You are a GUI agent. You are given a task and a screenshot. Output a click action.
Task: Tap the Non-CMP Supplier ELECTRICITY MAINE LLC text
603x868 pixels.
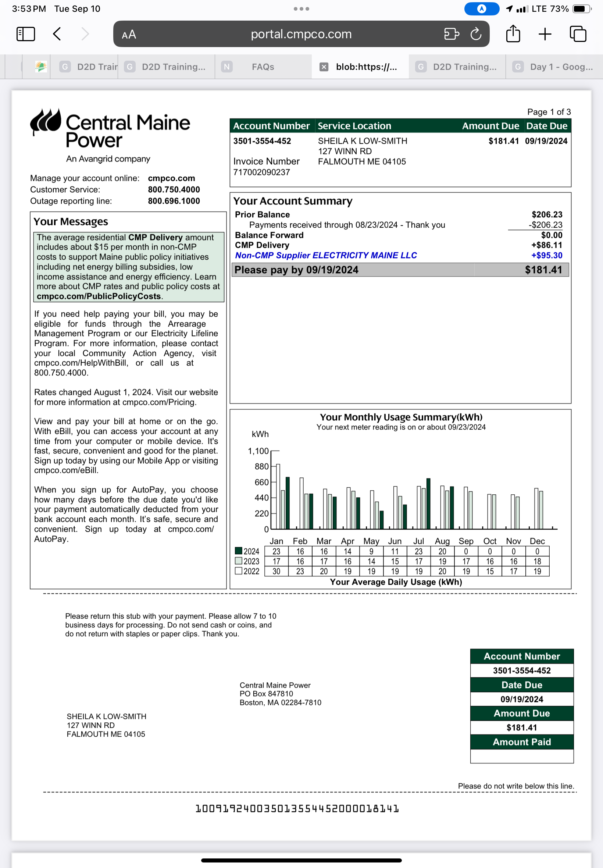point(326,256)
